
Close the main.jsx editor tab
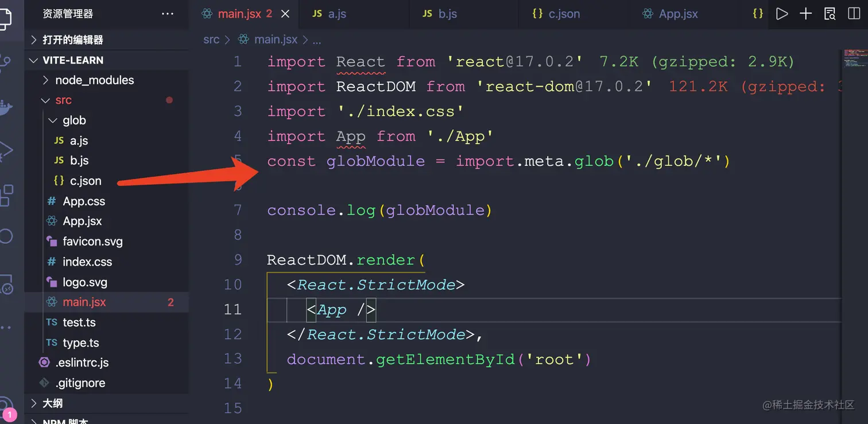tap(285, 14)
